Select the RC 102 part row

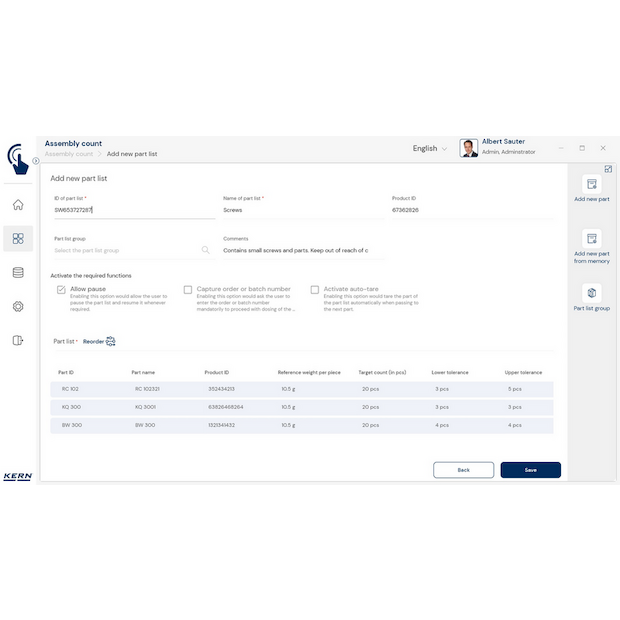coord(302,389)
